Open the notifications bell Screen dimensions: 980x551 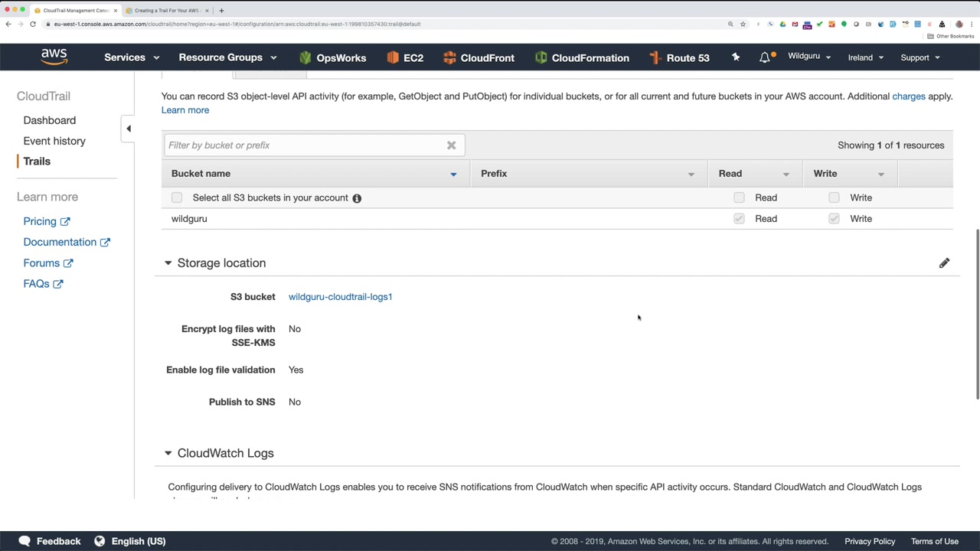coord(764,57)
